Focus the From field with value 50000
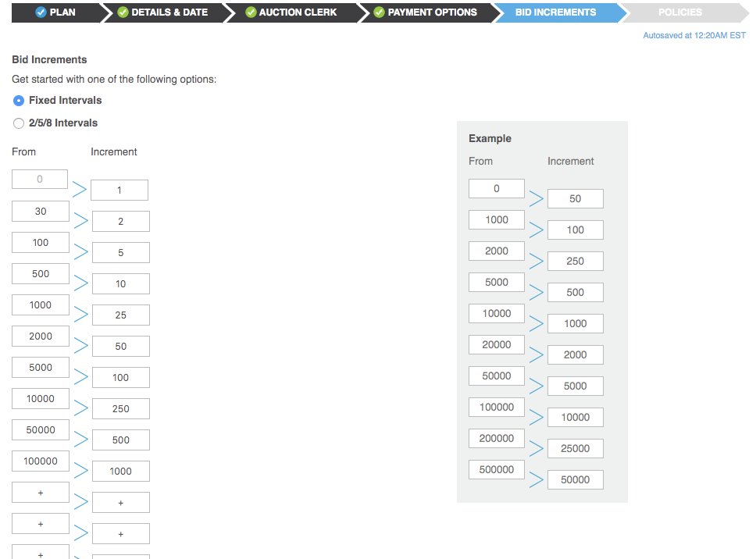Screen dimensions: 756x559 pyautogui.click(x=41, y=430)
